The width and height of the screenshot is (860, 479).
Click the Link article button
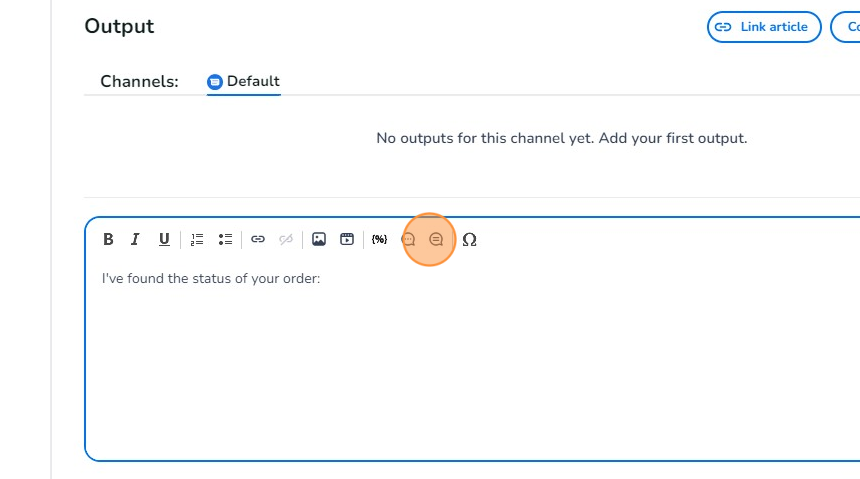[764, 27]
